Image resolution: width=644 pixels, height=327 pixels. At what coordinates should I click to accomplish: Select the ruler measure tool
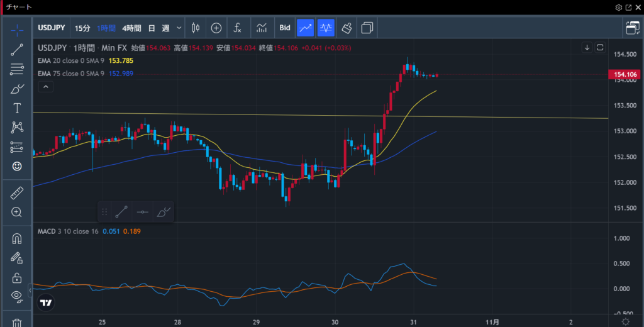pyautogui.click(x=17, y=193)
